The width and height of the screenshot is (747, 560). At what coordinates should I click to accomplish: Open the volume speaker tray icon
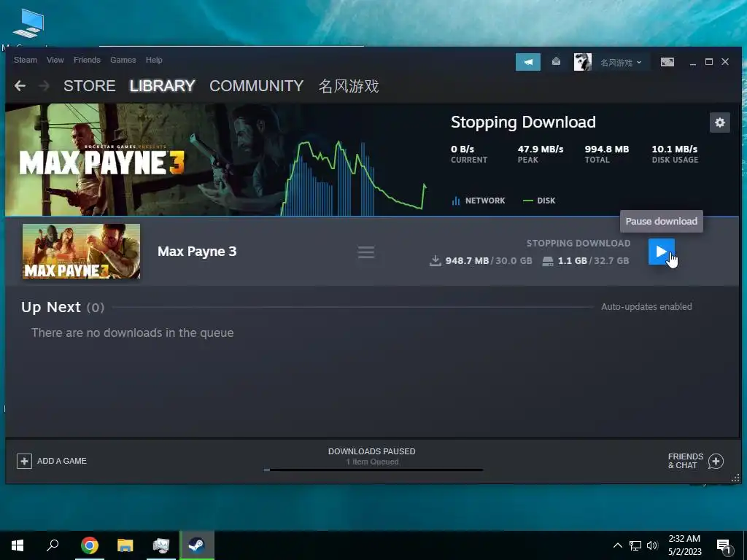[652, 545]
